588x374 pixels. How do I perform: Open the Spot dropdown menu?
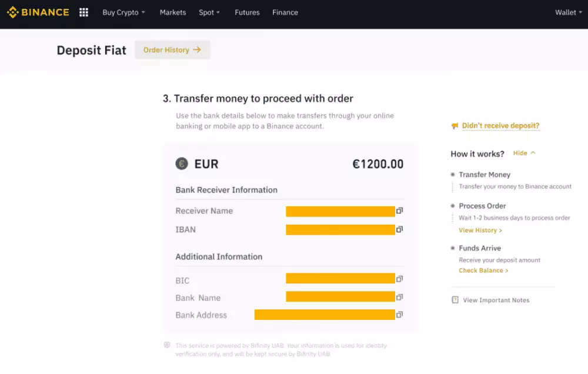coord(209,12)
